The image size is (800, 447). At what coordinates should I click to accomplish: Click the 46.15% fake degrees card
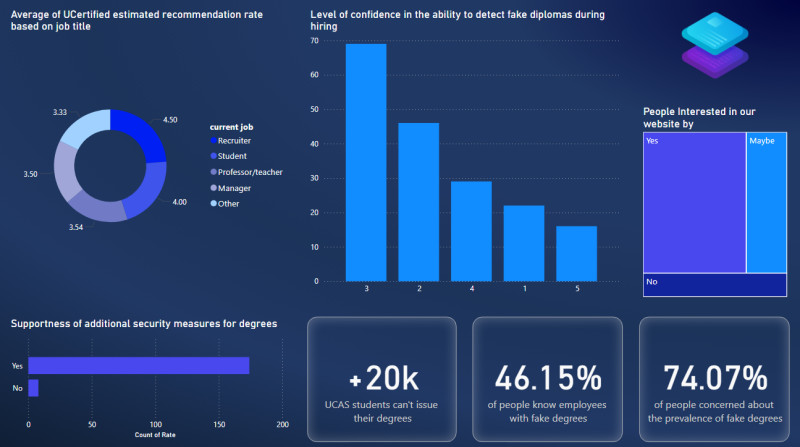[548, 378]
